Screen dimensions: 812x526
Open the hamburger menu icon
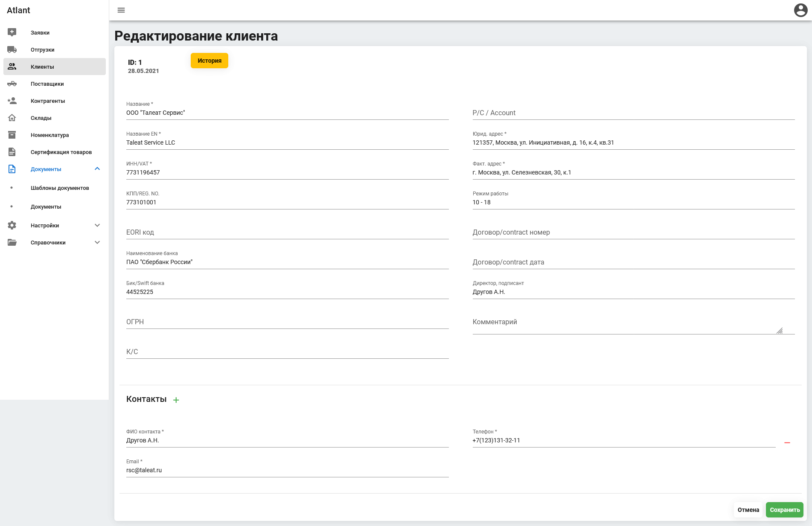(121, 10)
